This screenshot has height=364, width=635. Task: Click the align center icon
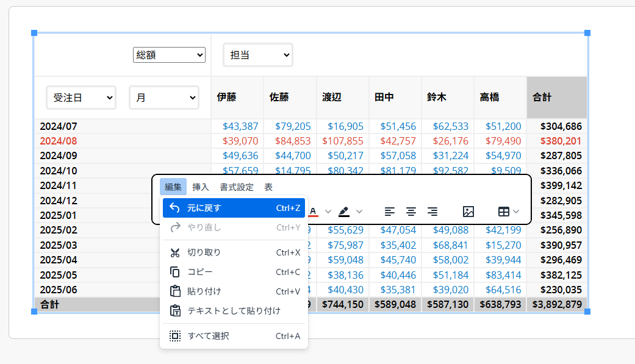411,212
